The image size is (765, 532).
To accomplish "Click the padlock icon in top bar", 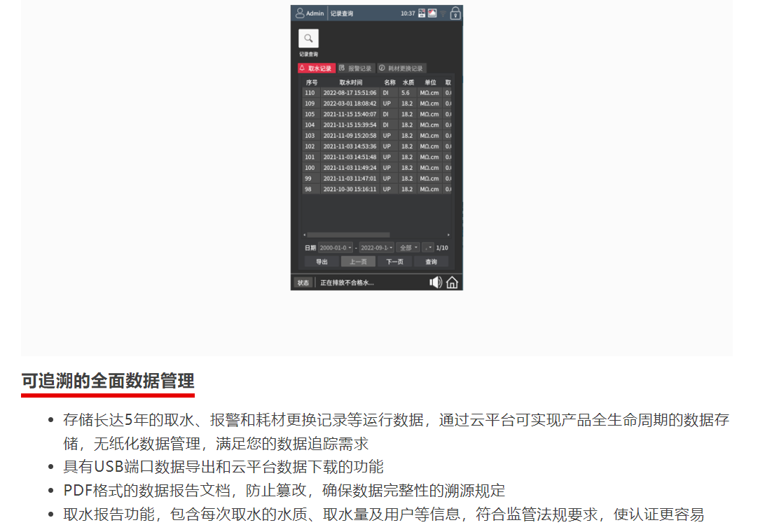I will [x=455, y=13].
